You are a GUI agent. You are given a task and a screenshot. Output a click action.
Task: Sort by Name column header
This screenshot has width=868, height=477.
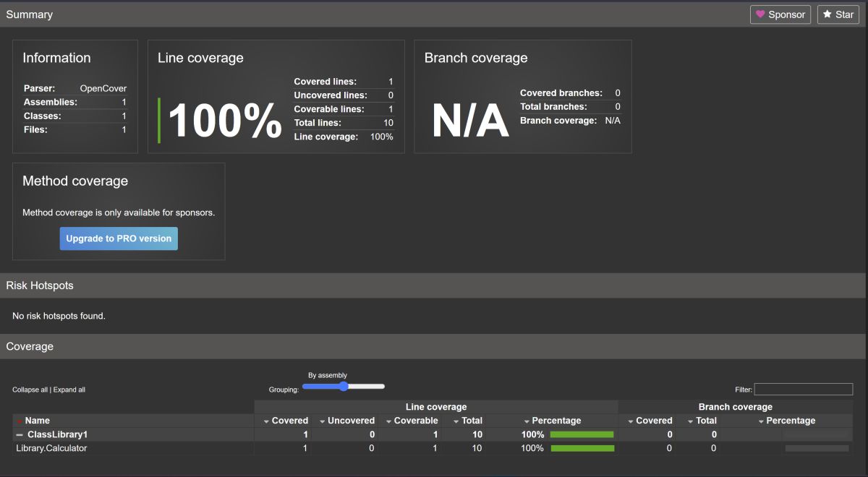pyautogui.click(x=37, y=421)
